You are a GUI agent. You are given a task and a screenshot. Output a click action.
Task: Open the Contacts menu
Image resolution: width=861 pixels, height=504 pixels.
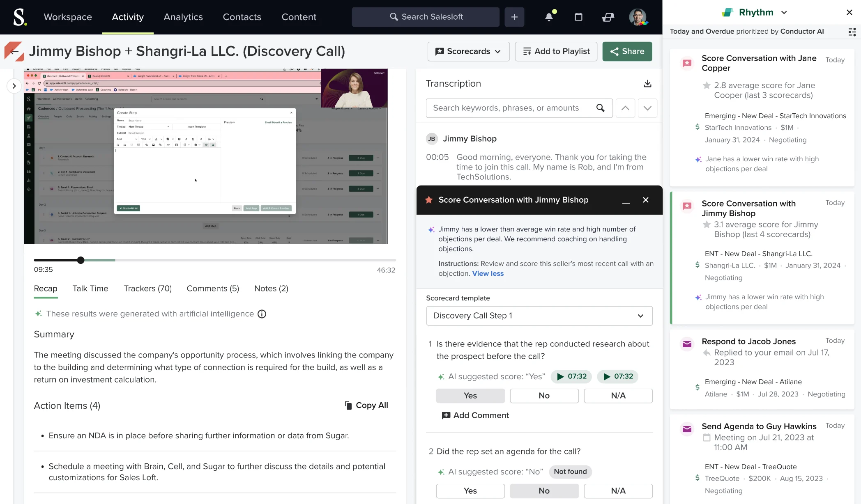242,17
